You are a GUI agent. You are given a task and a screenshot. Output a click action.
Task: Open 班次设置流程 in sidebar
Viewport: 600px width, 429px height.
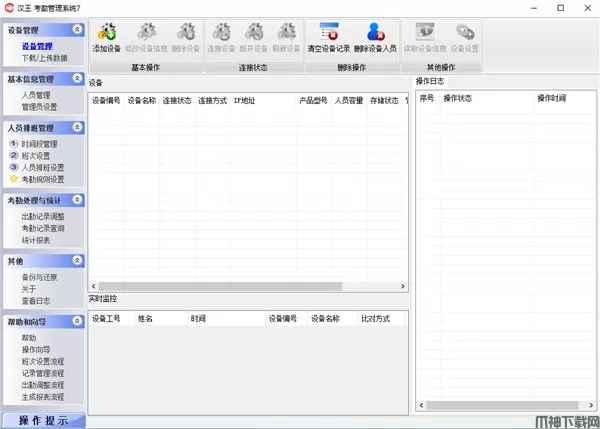coord(43,362)
